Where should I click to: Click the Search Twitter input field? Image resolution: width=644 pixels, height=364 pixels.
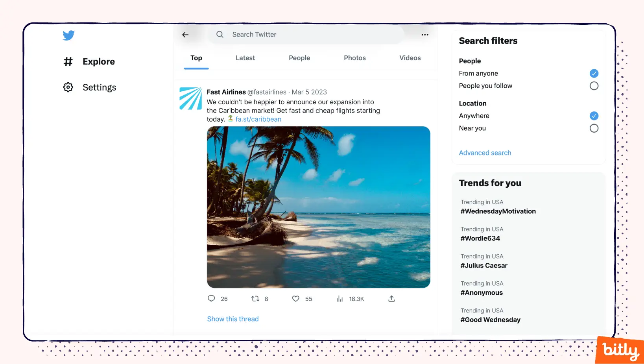(307, 35)
